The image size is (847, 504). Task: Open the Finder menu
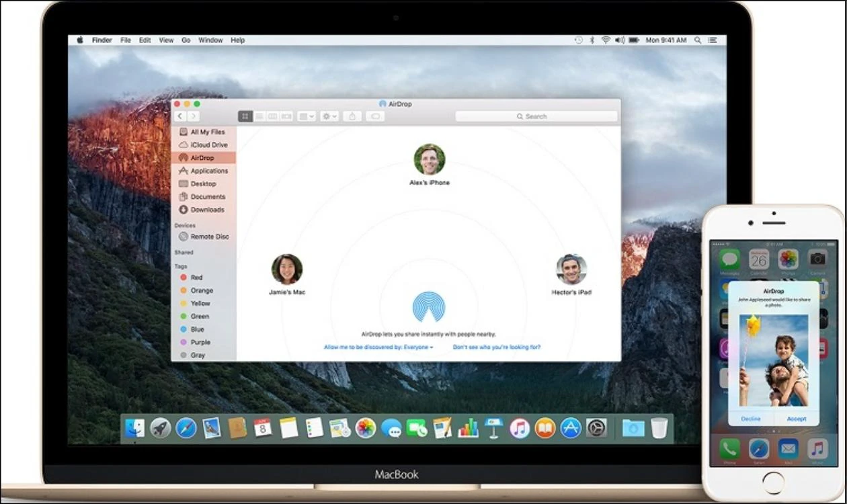pyautogui.click(x=102, y=40)
